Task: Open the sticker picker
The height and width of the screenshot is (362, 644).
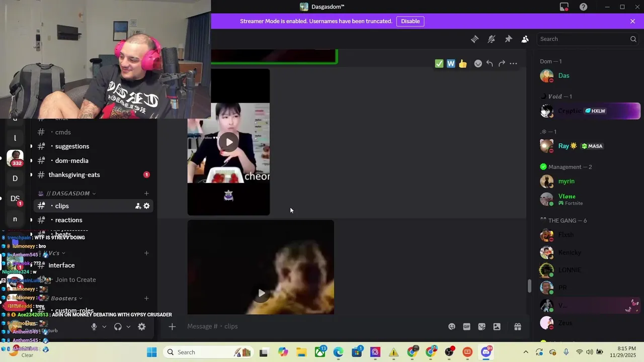Action: [x=481, y=326]
